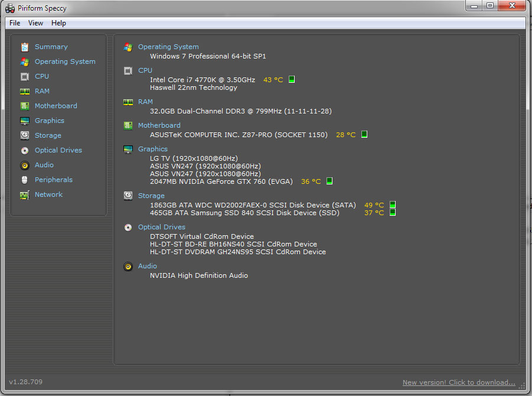This screenshot has width=532, height=396.
Task: Click the window resize grip corner
Action: pos(522,387)
